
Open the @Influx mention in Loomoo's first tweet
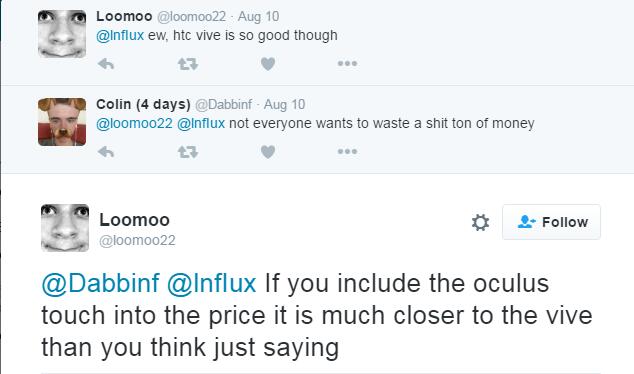[x=120, y=36]
